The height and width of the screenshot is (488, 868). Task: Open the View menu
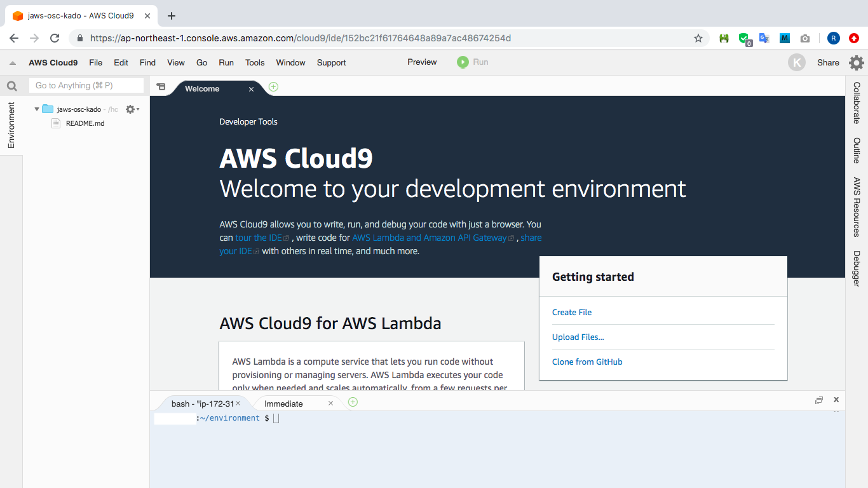[176, 62]
